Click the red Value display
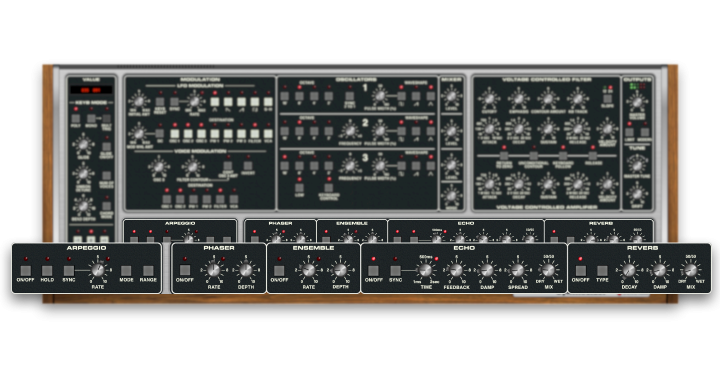Screen dimensions: 720x382 (x=91, y=90)
